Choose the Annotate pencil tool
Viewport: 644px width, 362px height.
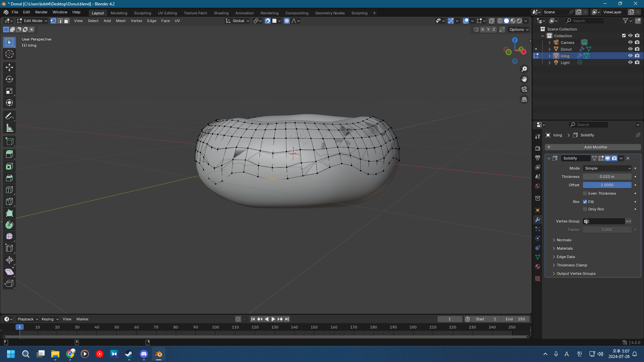[9, 116]
